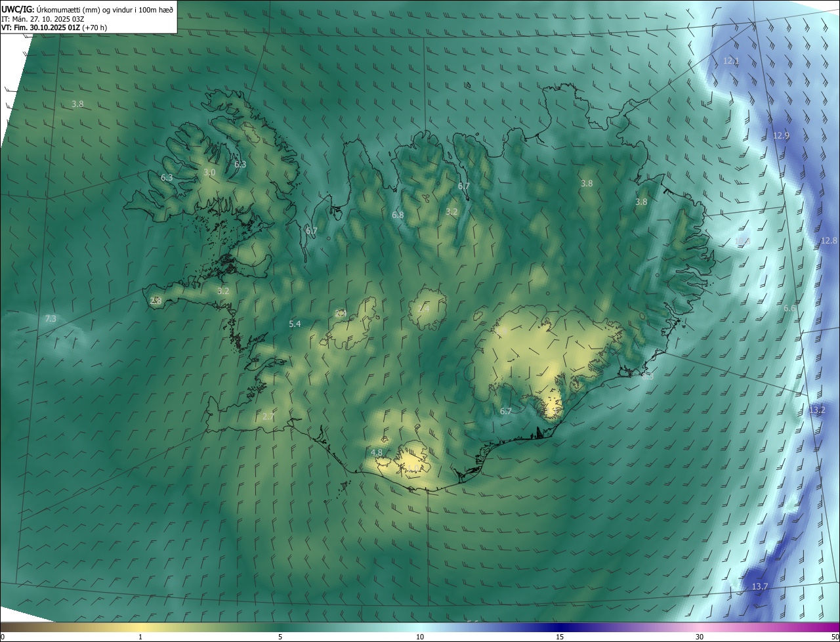Pick the magenta end of the colour scale
This screenshot has height=642, width=840.
(x=832, y=628)
